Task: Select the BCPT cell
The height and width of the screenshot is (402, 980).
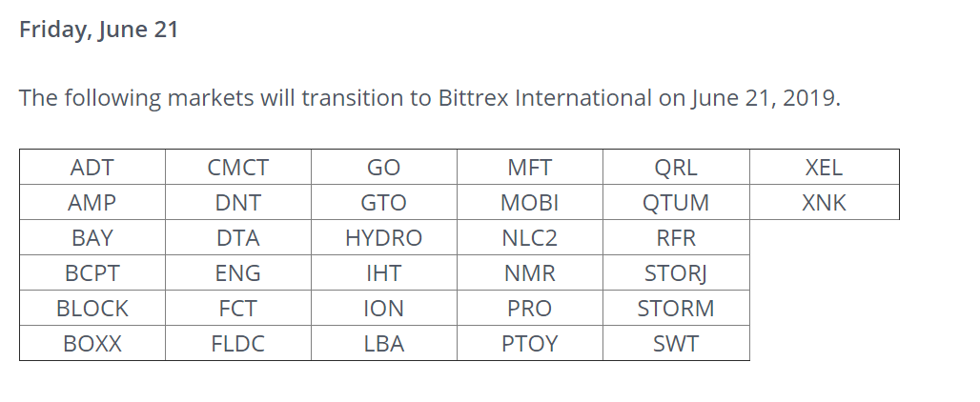Action: (92, 272)
